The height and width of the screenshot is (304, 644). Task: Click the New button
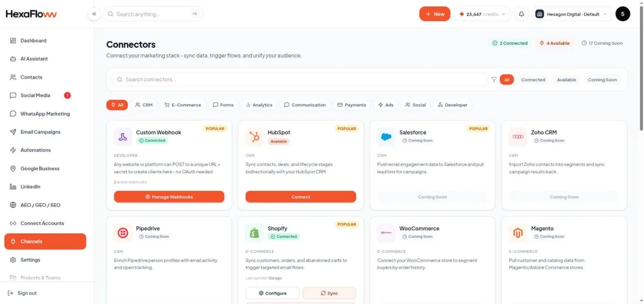435,14
